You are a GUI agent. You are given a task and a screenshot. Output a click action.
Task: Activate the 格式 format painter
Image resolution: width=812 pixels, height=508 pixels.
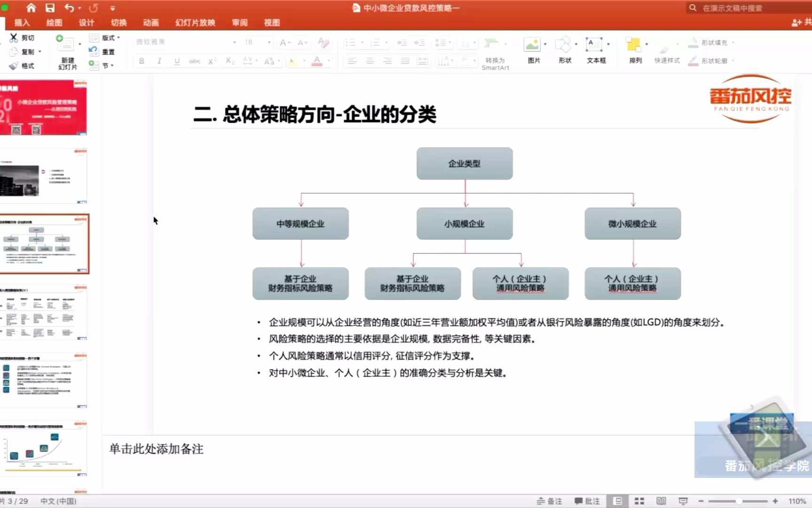pos(22,66)
